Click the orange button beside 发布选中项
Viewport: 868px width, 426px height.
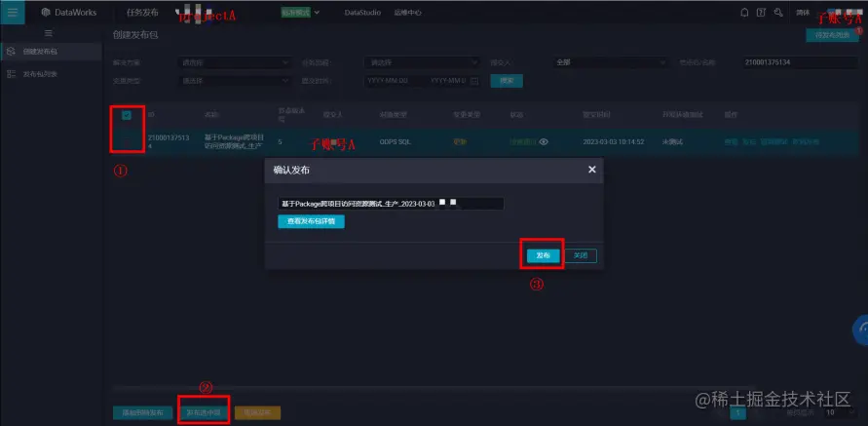tap(257, 412)
